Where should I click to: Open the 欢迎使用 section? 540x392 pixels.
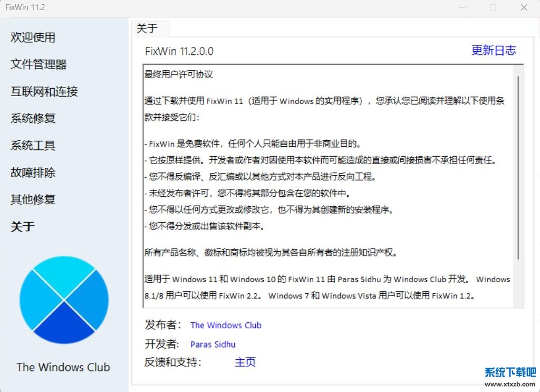pos(33,37)
